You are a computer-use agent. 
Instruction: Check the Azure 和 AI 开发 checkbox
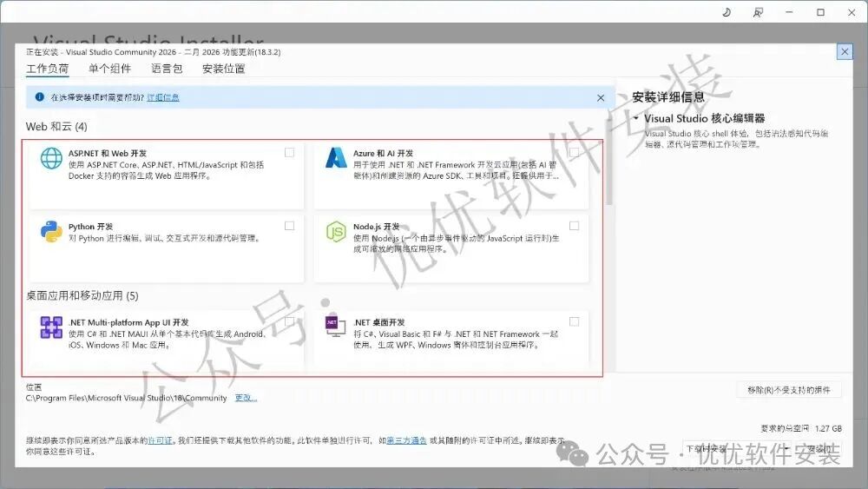click(574, 153)
